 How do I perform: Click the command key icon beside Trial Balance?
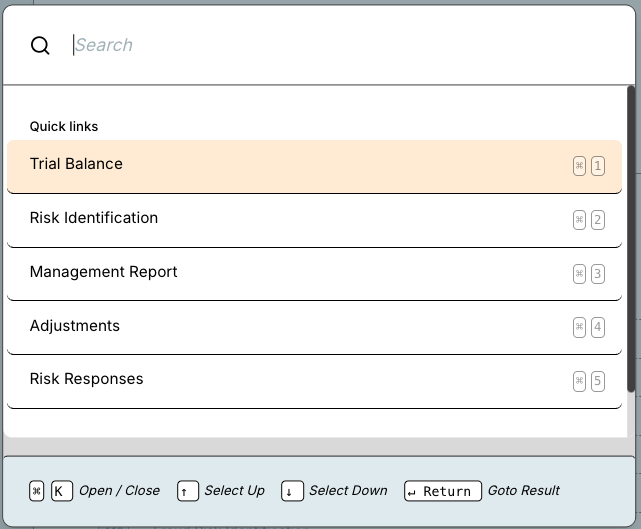[x=579, y=166]
